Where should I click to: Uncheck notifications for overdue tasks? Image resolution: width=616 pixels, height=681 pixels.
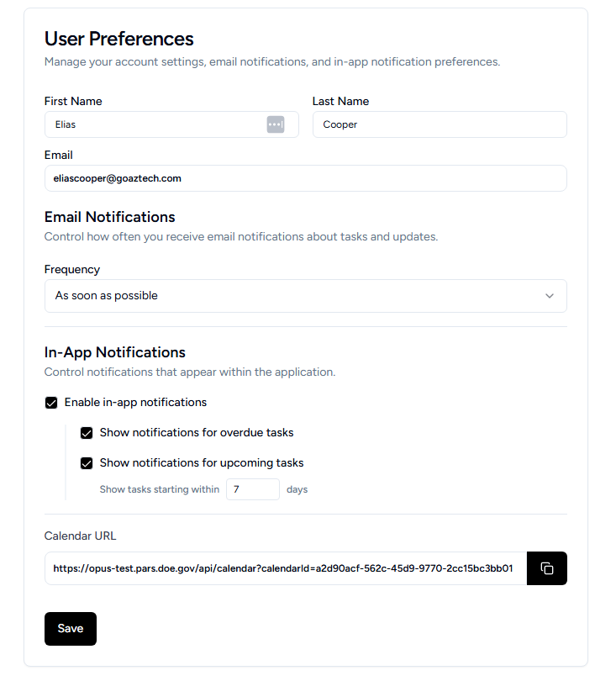[x=87, y=433]
